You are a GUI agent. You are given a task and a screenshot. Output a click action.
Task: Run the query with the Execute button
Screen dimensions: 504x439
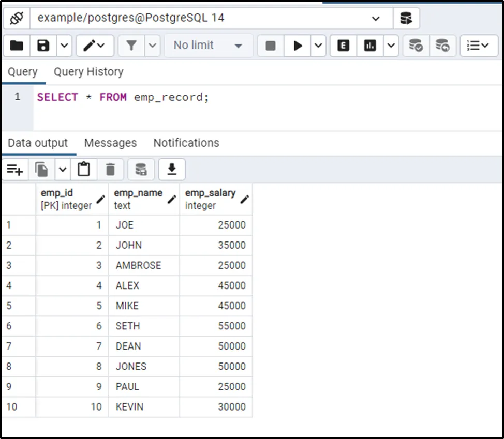pyautogui.click(x=298, y=46)
